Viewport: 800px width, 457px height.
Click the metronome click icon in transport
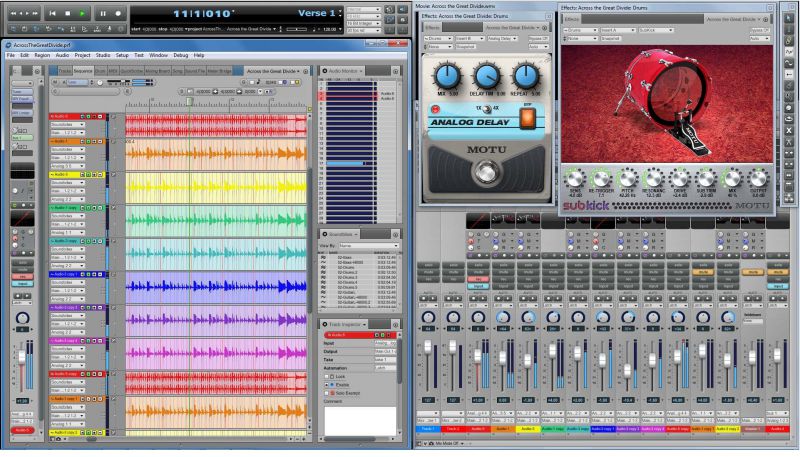pyautogui.click(x=109, y=29)
